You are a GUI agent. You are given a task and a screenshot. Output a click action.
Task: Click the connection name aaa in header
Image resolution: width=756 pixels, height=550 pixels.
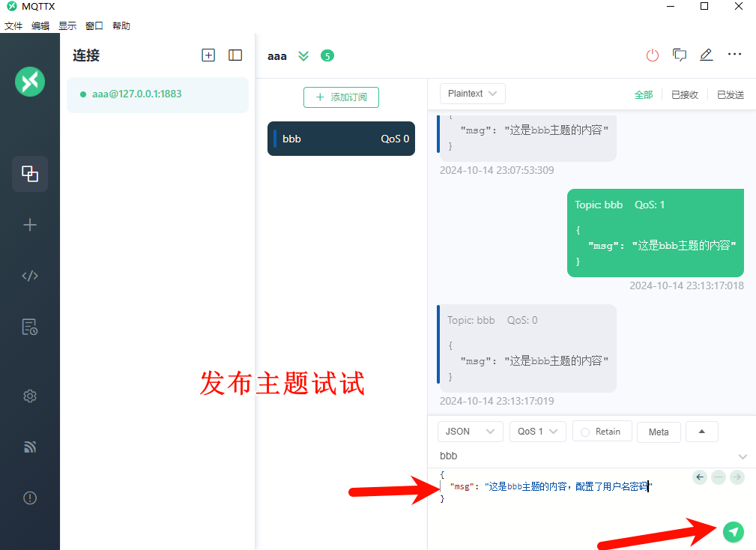(x=277, y=56)
